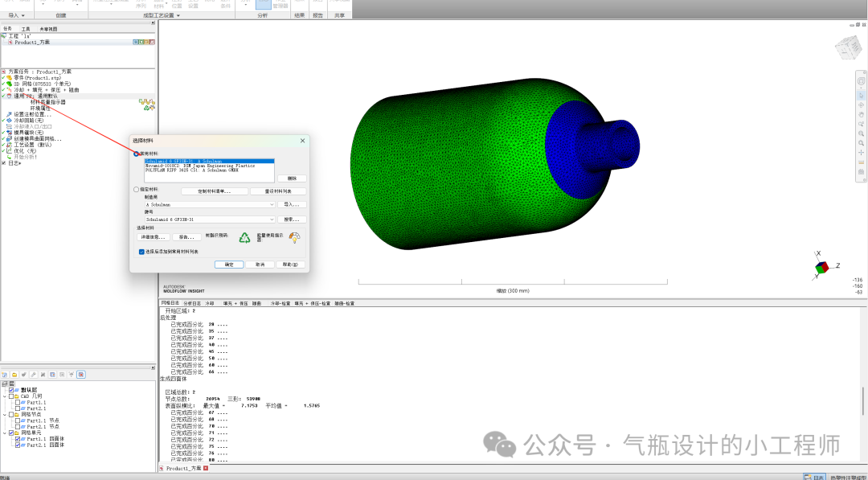Click the process settings icon beside 工艺设置
Viewport: 868px width, 480px height.
pyautogui.click(x=10, y=145)
